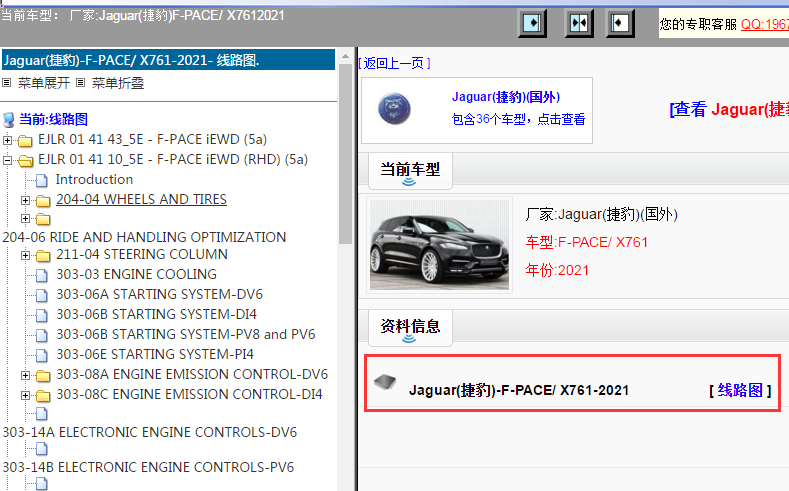Screen dimensions: 789x491
Task: Click page icon beside 303-03 ENGINE COOLING
Action: (42, 275)
